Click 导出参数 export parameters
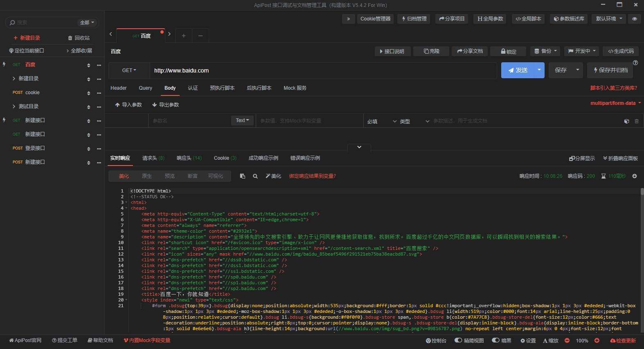The height and width of the screenshot is (349, 644). 166,105
